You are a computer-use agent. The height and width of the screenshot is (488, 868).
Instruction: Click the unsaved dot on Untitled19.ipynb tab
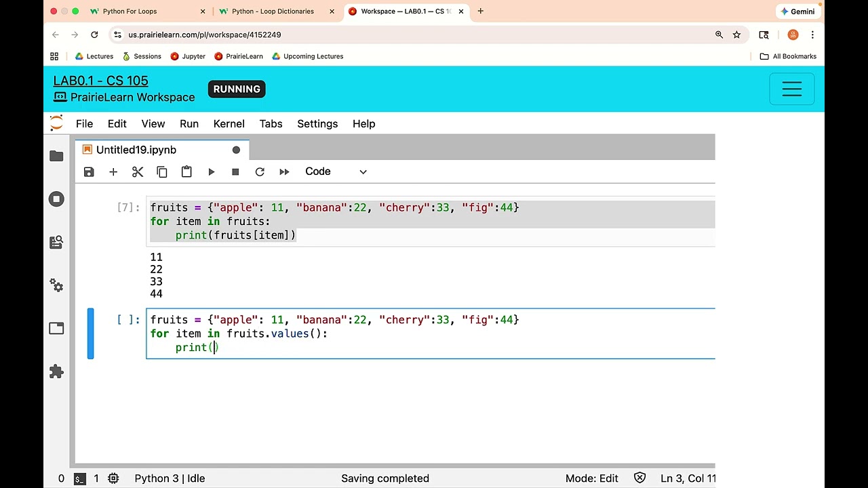pos(236,150)
